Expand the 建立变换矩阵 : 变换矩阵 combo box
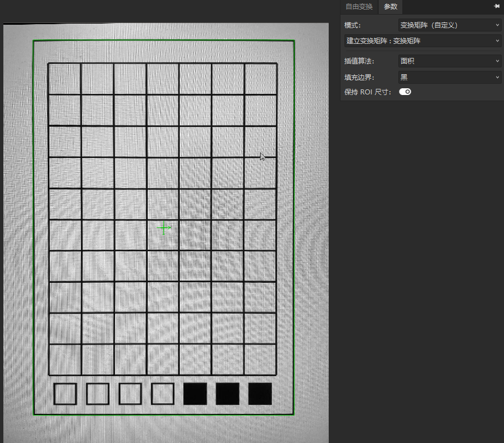The image size is (504, 443). pos(423,41)
